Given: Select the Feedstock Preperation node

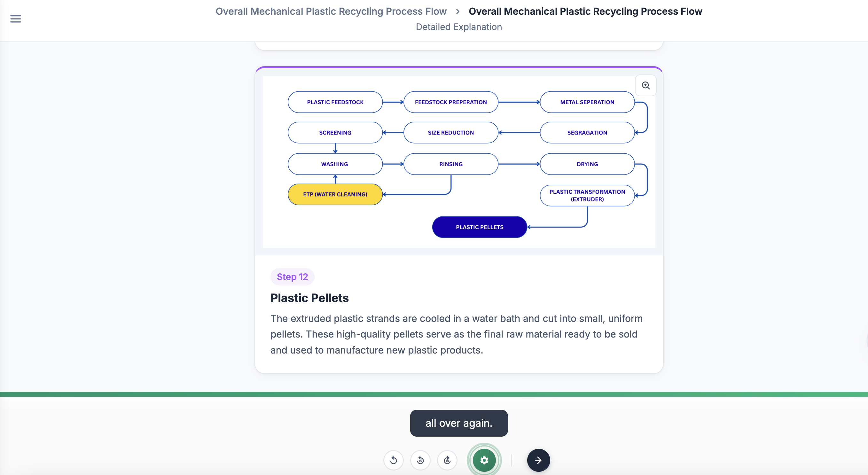Looking at the screenshot, I should 450,102.
